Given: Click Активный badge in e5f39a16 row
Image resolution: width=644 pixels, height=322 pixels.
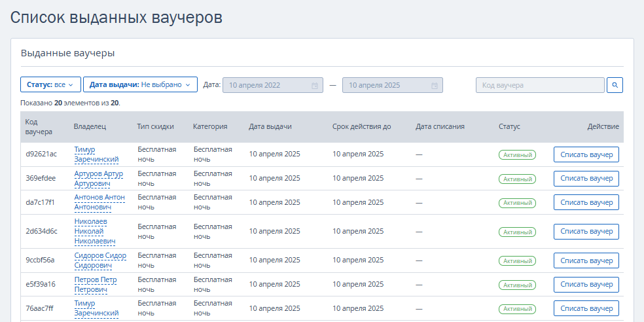Looking at the screenshot, I should click(x=517, y=285).
